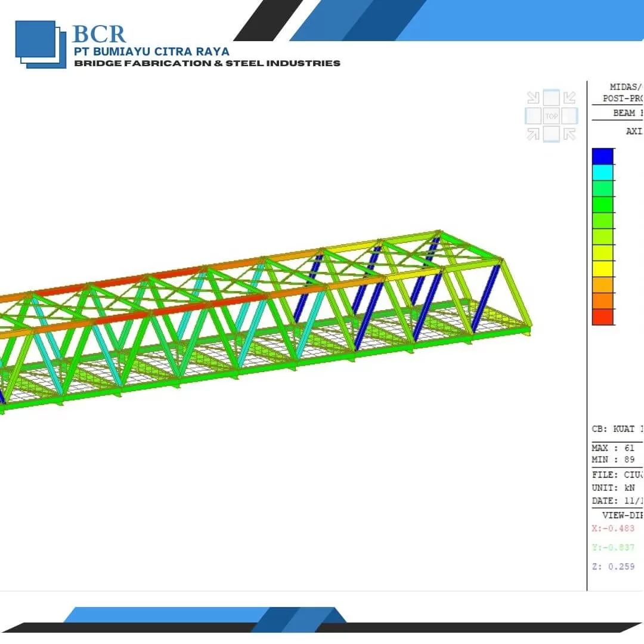Pick the red legend swatch

point(602,317)
